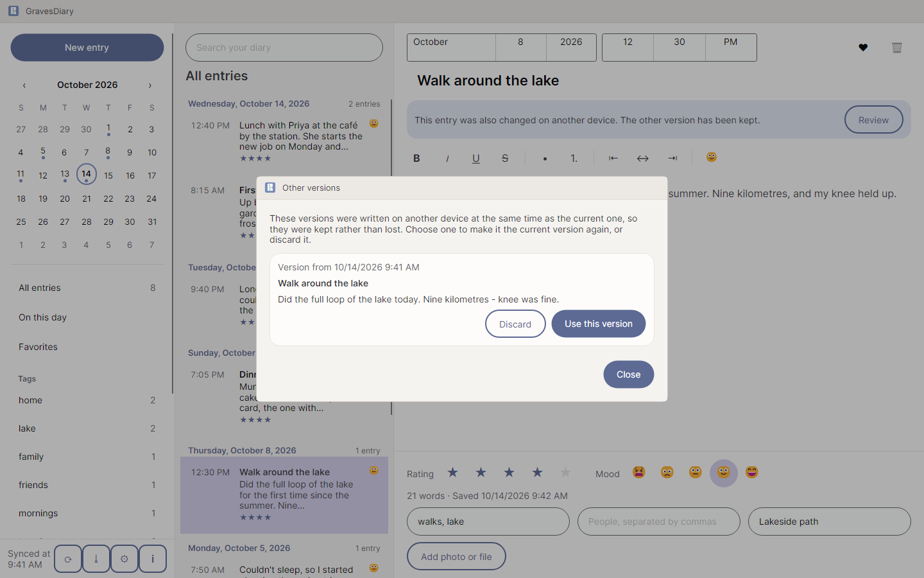Set rating to three stars
The image size is (924, 578).
tap(509, 473)
